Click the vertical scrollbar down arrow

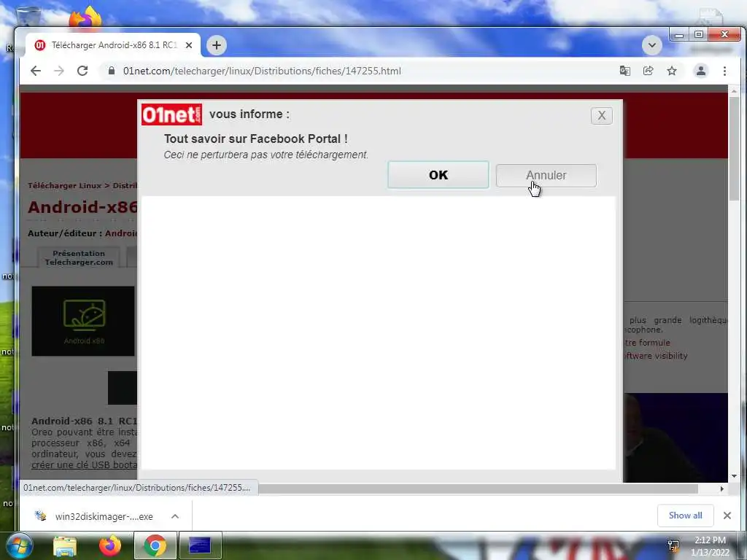click(734, 475)
